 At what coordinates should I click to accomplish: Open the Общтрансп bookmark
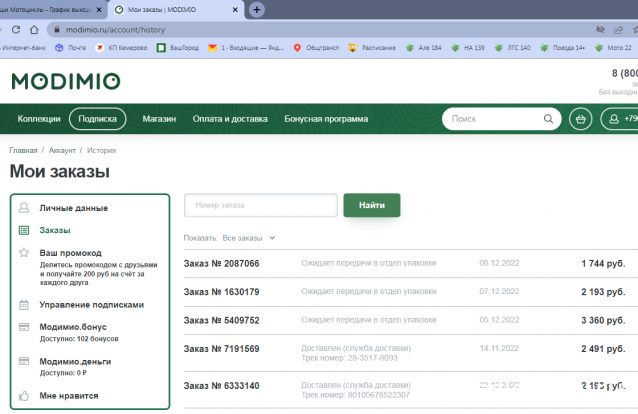point(316,48)
